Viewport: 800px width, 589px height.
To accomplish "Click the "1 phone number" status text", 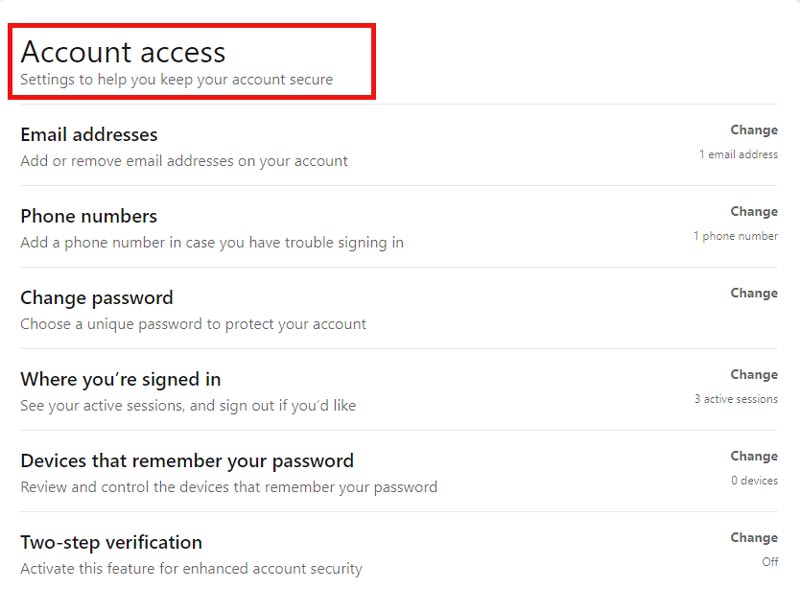I will tap(735, 236).
